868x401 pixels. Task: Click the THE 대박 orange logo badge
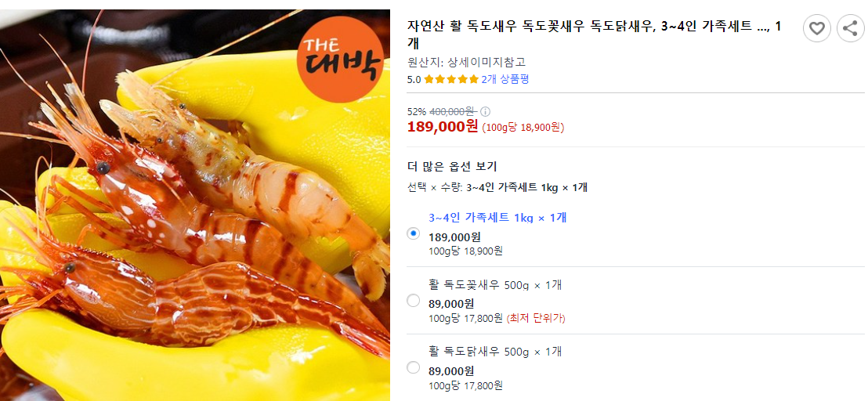pyautogui.click(x=340, y=60)
